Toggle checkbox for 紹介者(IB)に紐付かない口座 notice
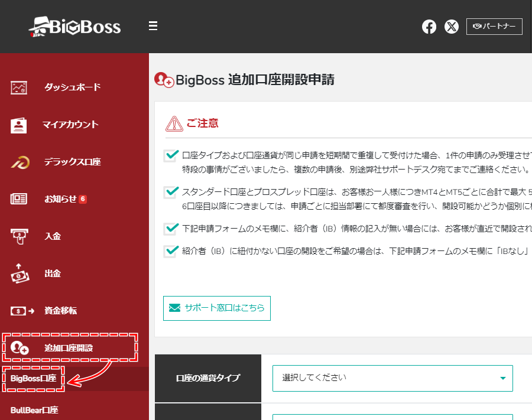The image size is (532, 420). (171, 251)
